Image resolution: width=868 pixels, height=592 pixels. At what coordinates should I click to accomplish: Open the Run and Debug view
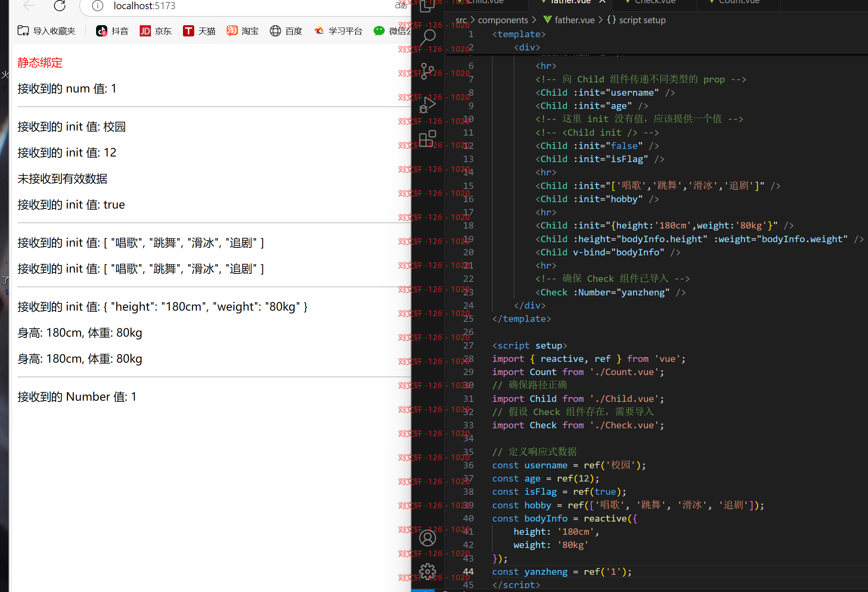[427, 105]
